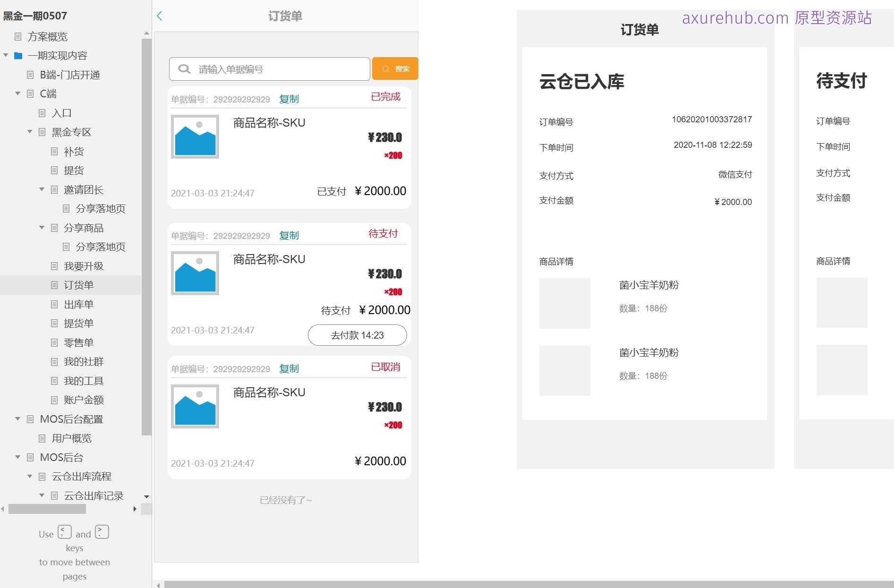Select the 订货单 item in the sidebar
Screen dimensions: 894x588
pyautogui.click(x=79, y=285)
